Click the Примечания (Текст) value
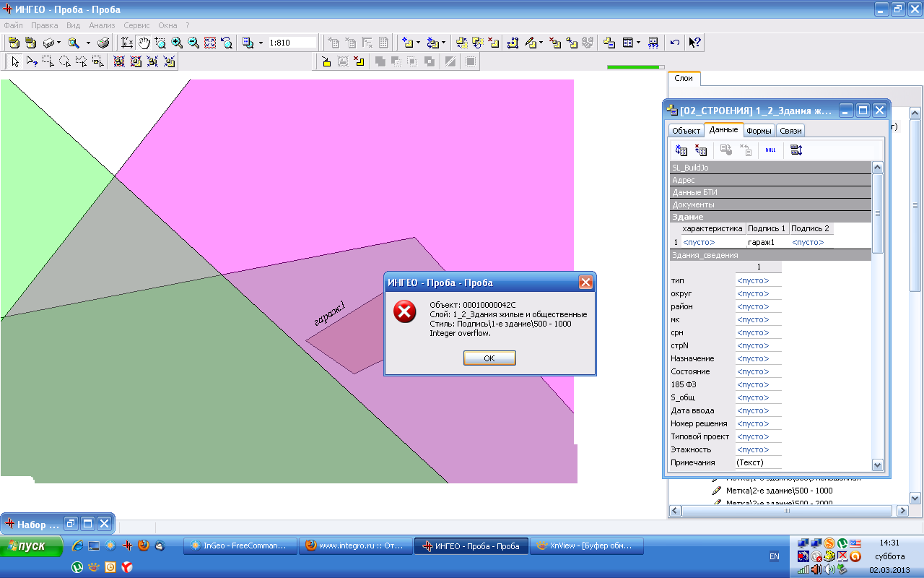This screenshot has width=924, height=578. [758, 462]
